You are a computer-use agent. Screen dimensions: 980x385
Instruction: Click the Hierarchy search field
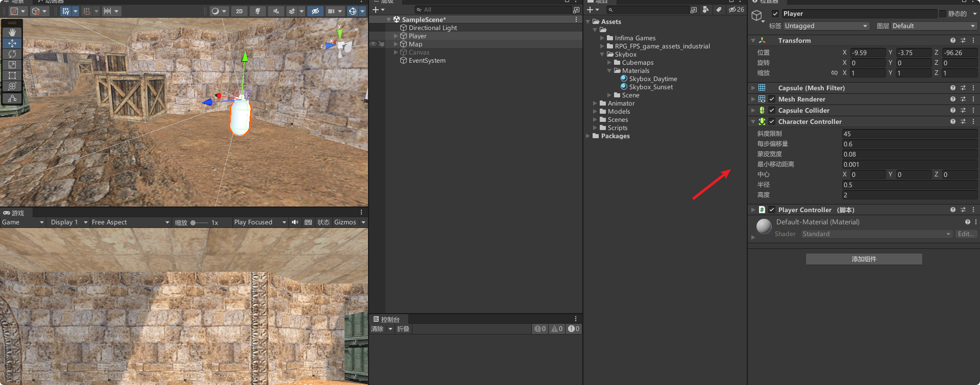point(493,10)
